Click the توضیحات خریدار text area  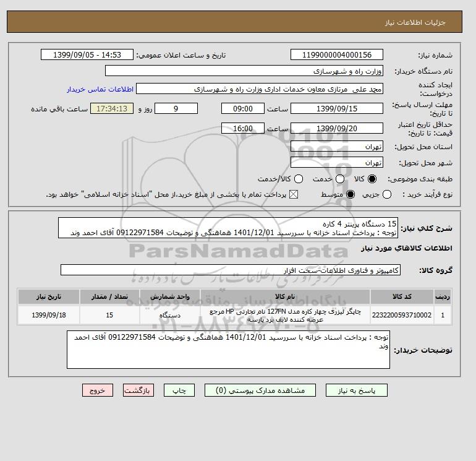228,350
